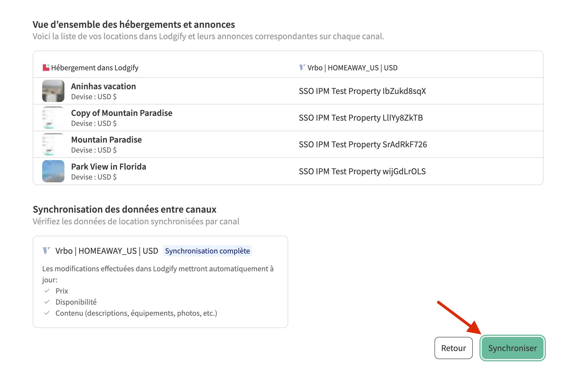Click the Vrbo icon in synchronisation card

pyautogui.click(x=46, y=250)
